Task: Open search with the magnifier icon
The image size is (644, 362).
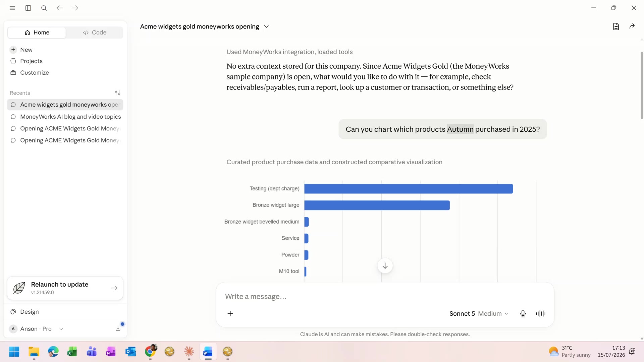Action: (44, 8)
